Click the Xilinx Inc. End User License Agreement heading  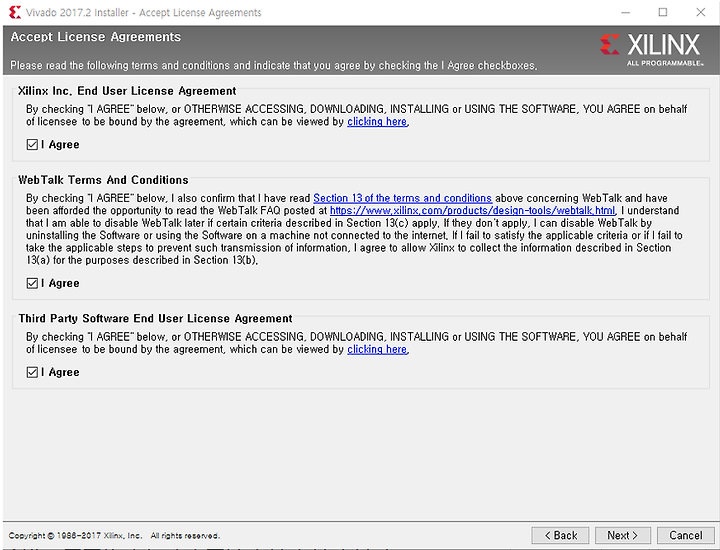click(x=127, y=91)
